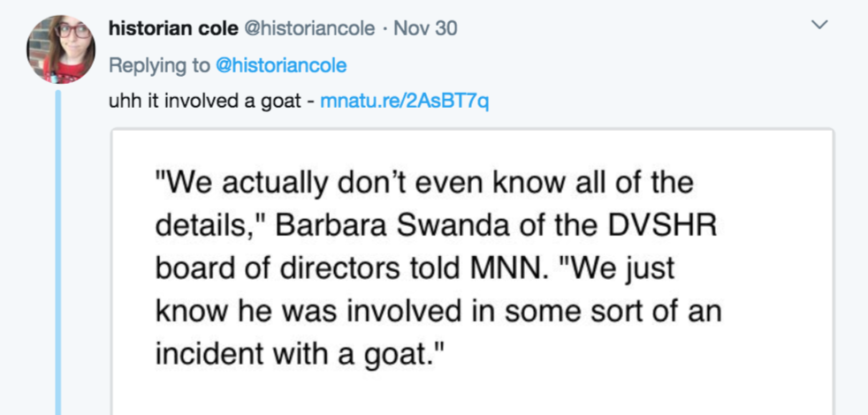Click the name "Barbara Swanda" in the quote
The width and height of the screenshot is (868, 415).
(372, 224)
